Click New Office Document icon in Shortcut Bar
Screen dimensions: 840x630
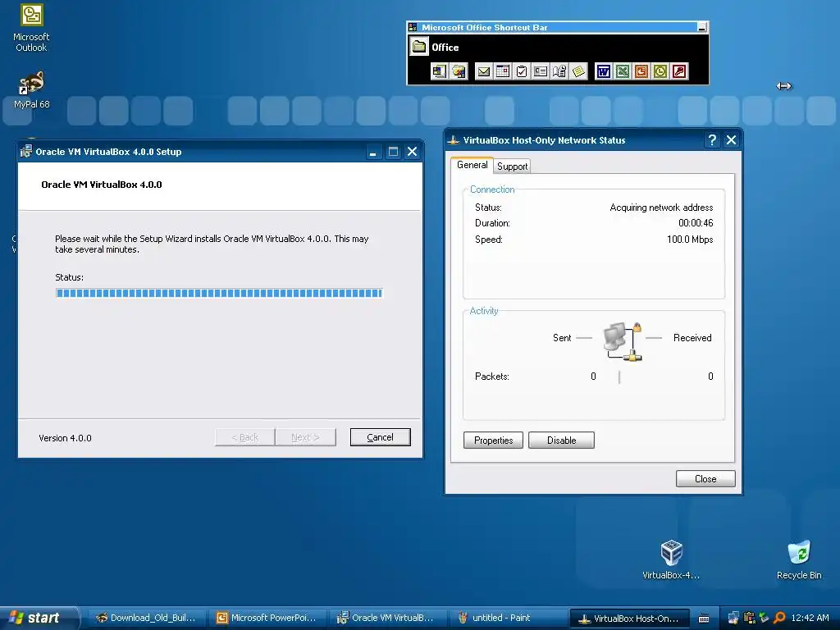pyautogui.click(x=440, y=71)
